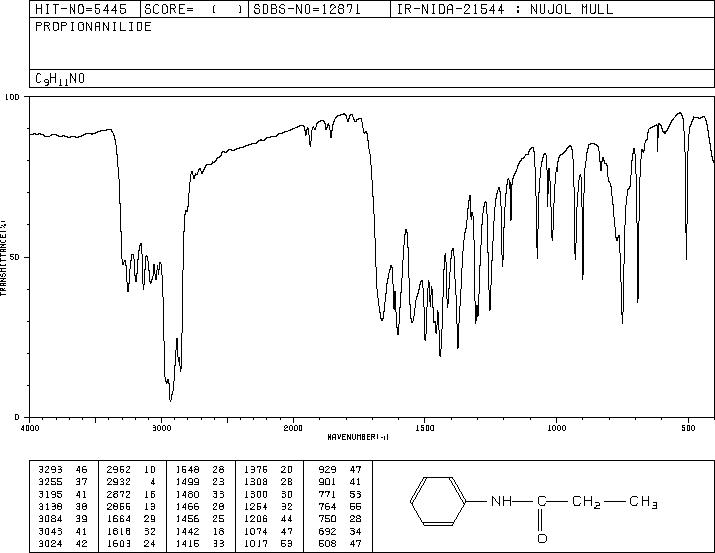The width and height of the screenshot is (715, 553).
Task: Click the 608 peak value
Action: coord(327,544)
